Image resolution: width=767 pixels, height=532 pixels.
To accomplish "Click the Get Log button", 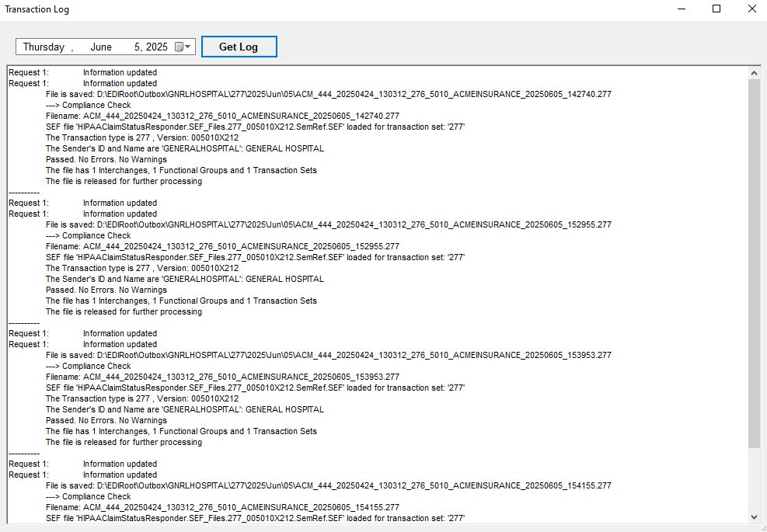I will coord(239,47).
